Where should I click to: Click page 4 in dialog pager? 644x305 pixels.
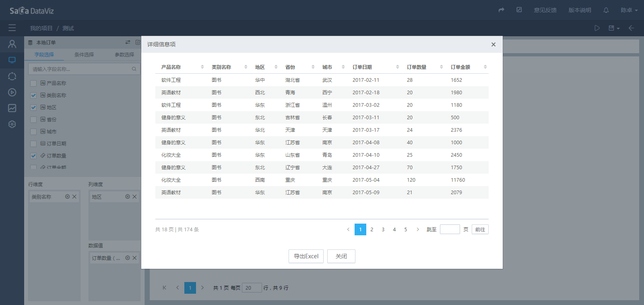tap(394, 229)
